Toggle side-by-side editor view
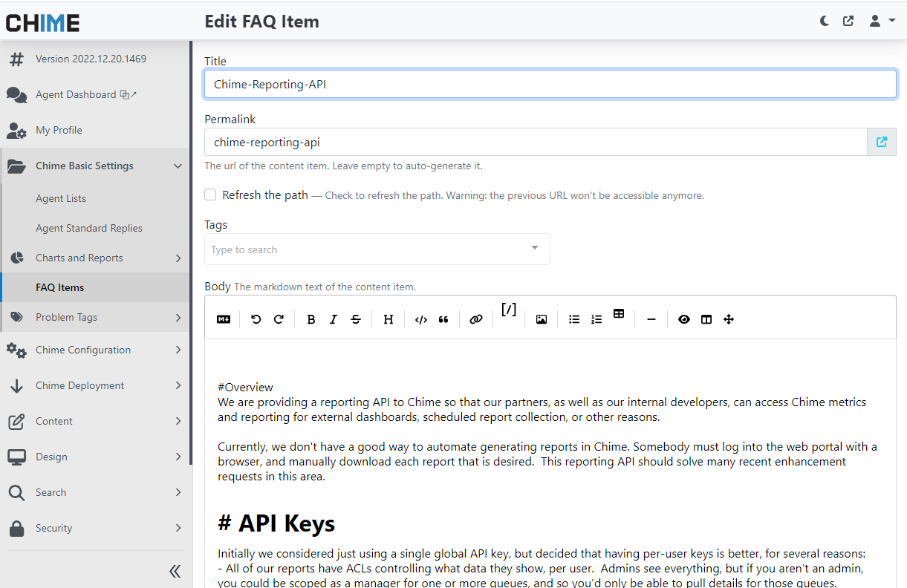 pos(706,319)
